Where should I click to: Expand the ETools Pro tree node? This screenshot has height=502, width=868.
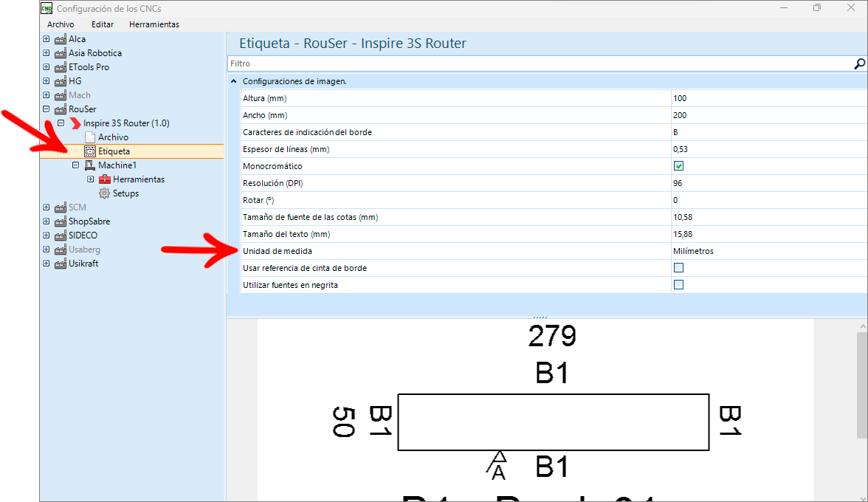(46, 67)
